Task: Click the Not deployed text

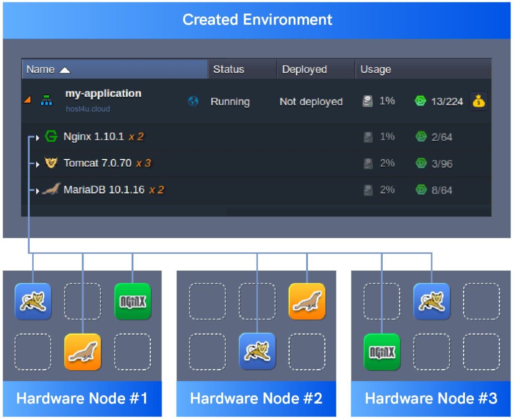Action: coord(311,101)
